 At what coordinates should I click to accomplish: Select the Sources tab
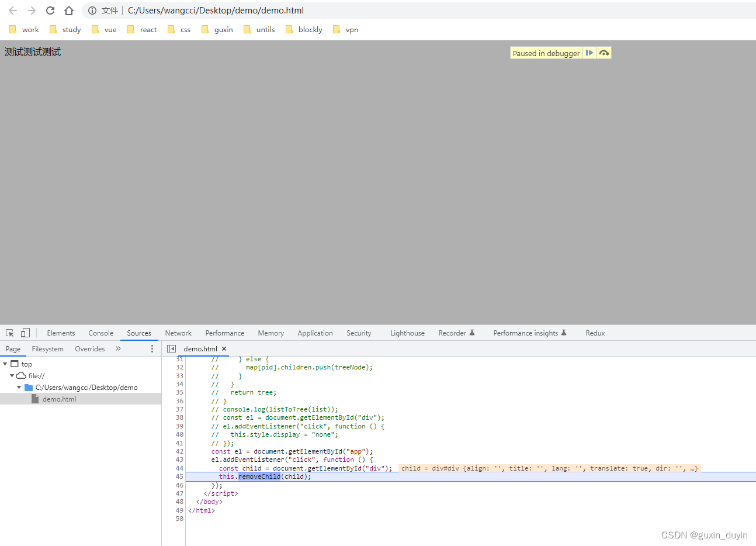(139, 333)
